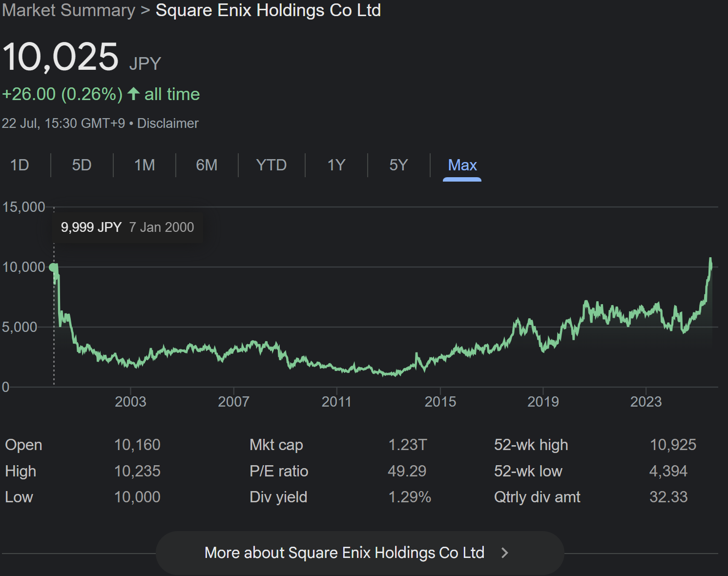Viewport: 728px width, 576px height.
Task: Click the green up arrow icon
Action: pyautogui.click(x=133, y=94)
